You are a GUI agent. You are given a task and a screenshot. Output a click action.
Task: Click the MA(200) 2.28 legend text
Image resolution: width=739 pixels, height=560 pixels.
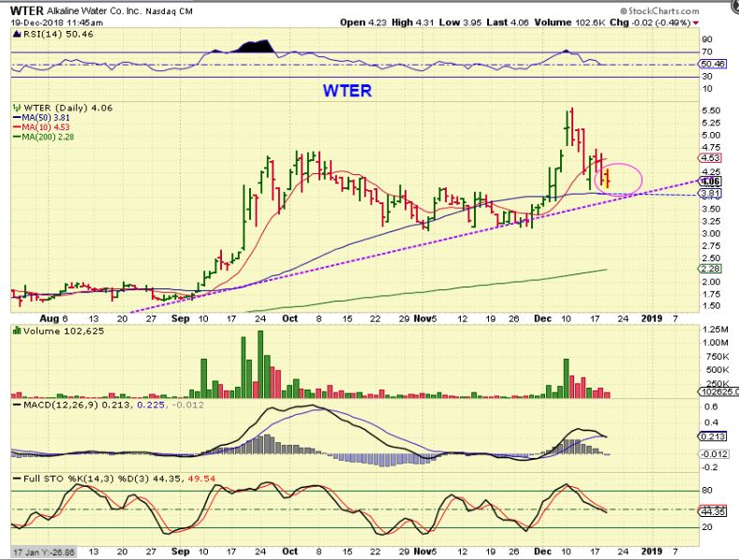tap(48, 137)
